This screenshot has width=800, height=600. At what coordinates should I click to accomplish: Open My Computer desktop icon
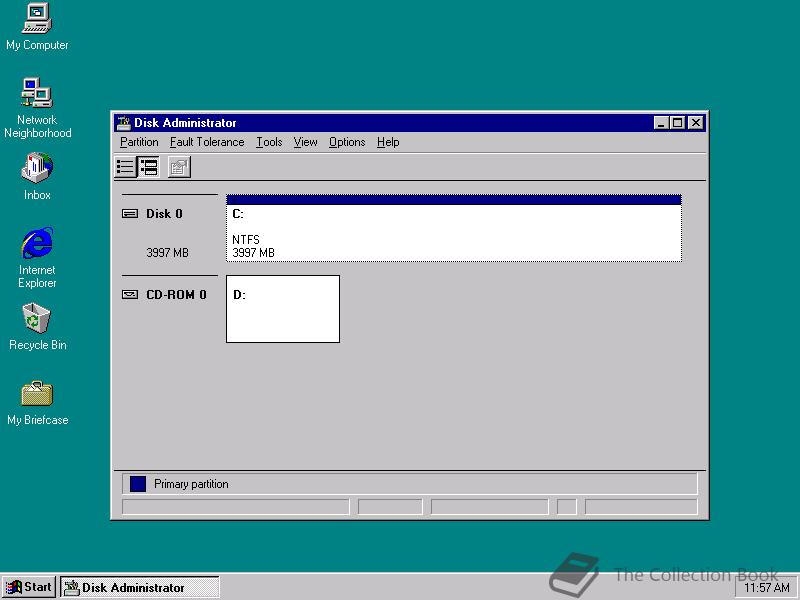pyautogui.click(x=37, y=27)
